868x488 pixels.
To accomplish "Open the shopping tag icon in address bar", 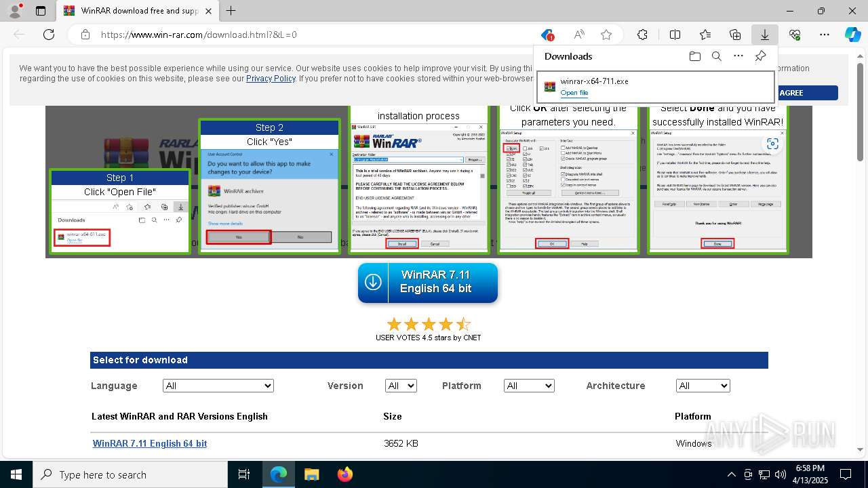I will tap(547, 35).
